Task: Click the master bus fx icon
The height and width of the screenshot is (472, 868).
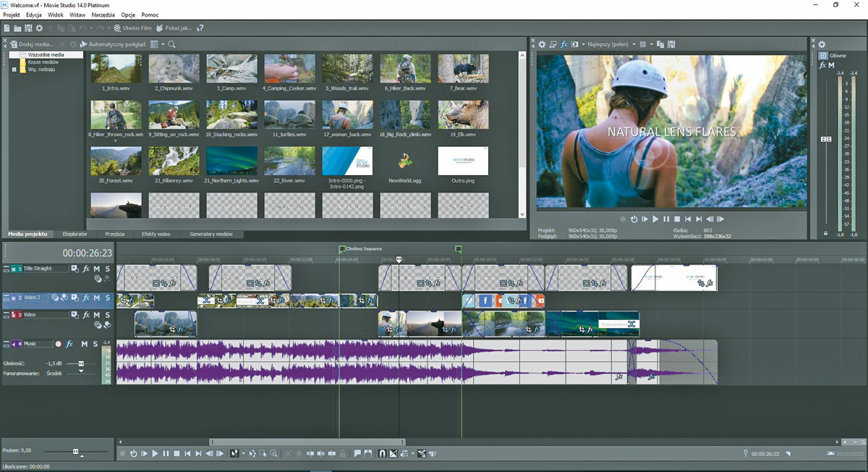Action: (822, 65)
